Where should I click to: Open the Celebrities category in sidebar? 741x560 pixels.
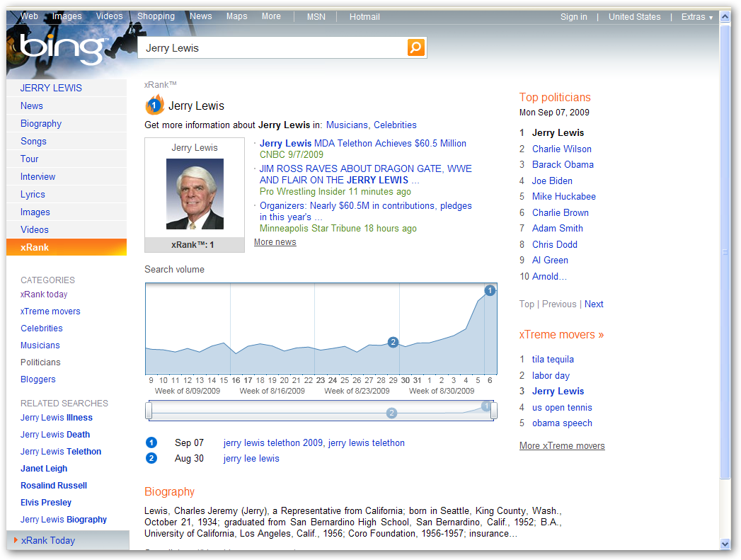(x=42, y=328)
